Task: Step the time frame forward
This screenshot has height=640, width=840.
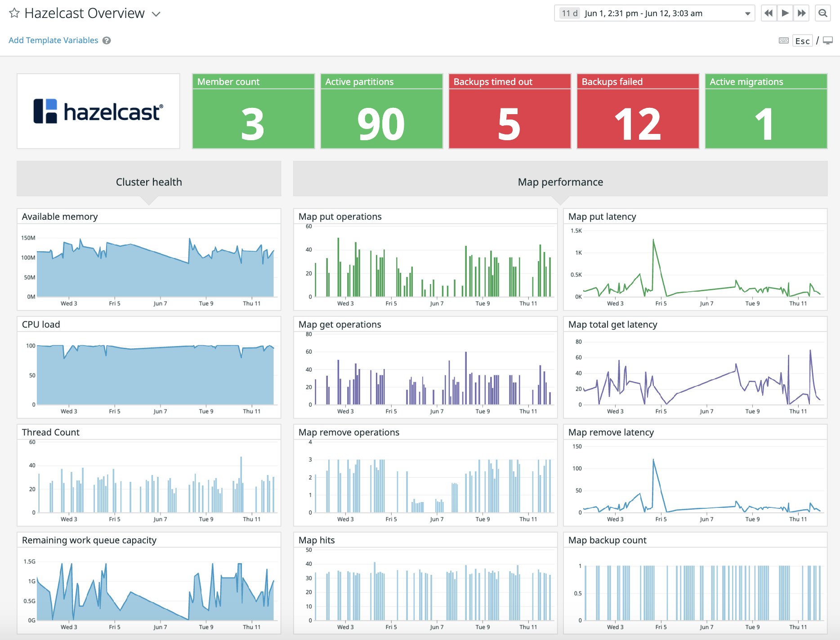Action: [x=801, y=13]
